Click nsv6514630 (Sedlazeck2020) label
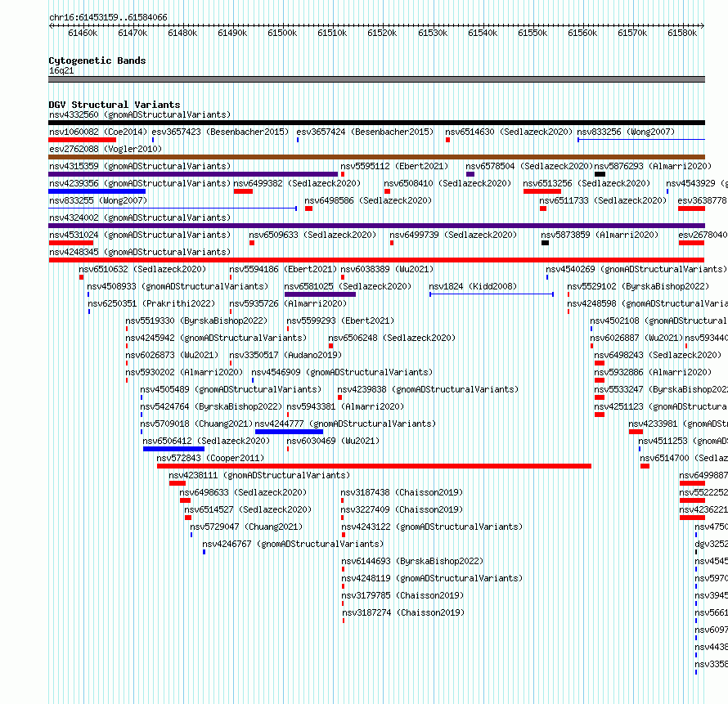The height and width of the screenshot is (704, 728). tap(509, 132)
